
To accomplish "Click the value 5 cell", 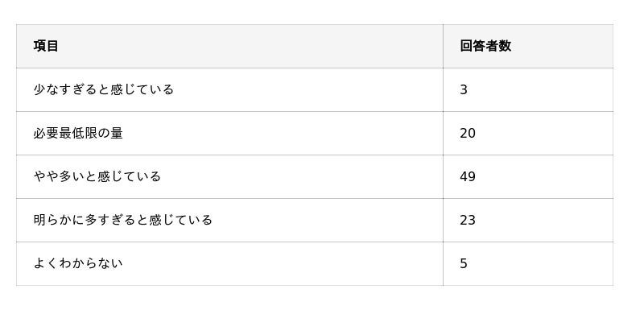I will [528, 263].
